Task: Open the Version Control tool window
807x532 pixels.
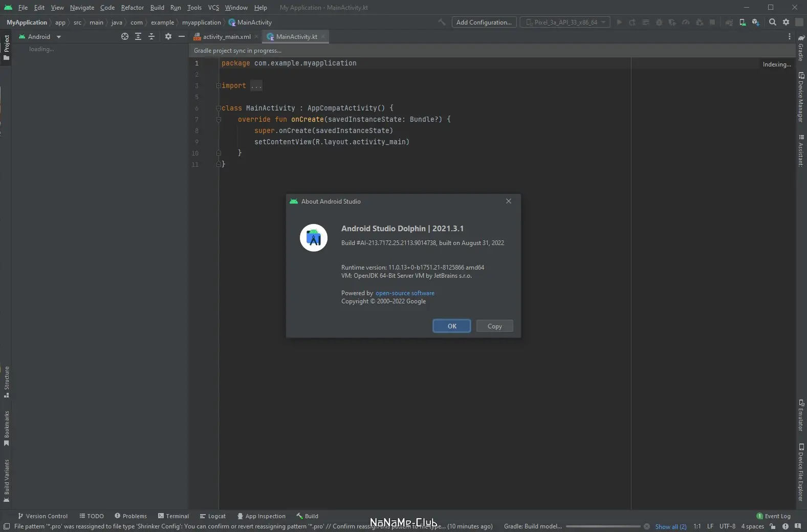Action: 42,516
